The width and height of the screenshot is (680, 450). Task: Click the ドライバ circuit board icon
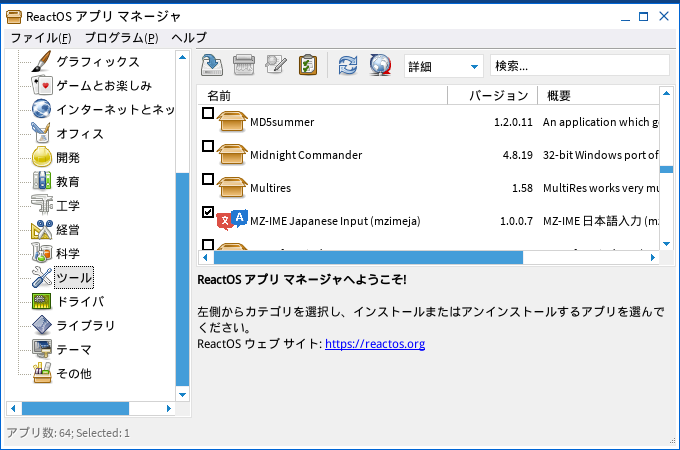pos(42,301)
